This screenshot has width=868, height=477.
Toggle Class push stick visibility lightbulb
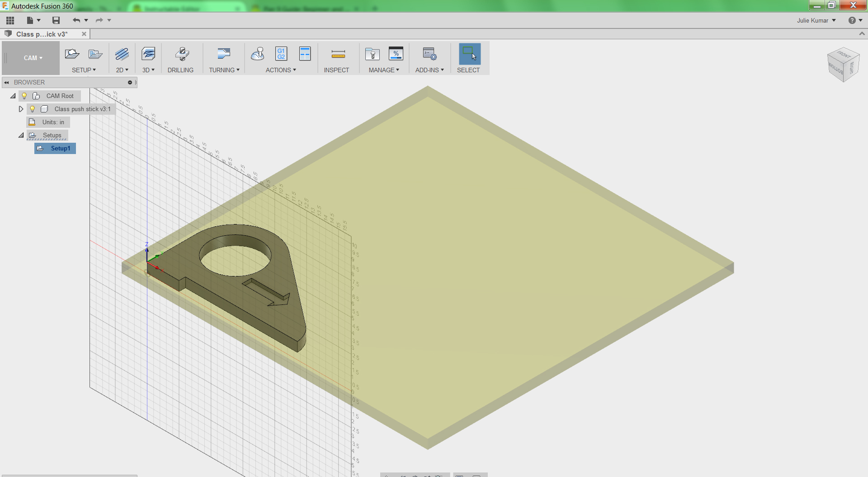33,109
